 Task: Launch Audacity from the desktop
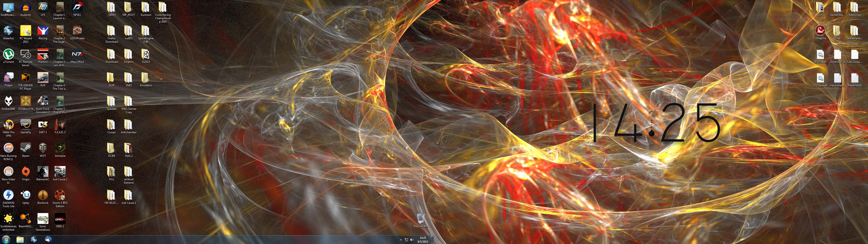pyautogui.click(x=26, y=7)
